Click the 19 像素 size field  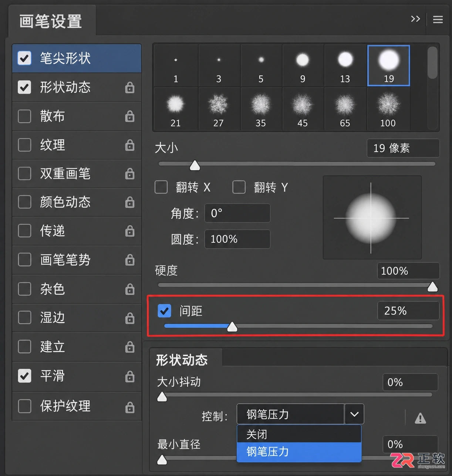(403, 148)
